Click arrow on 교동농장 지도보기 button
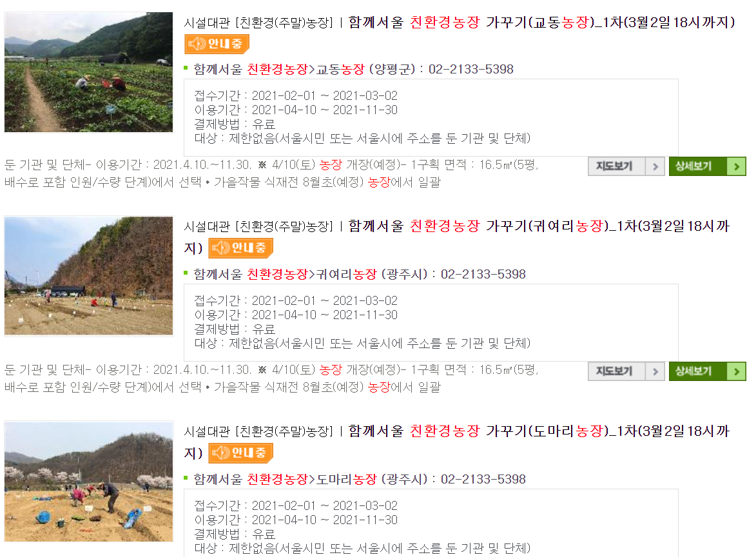 pyautogui.click(x=655, y=166)
